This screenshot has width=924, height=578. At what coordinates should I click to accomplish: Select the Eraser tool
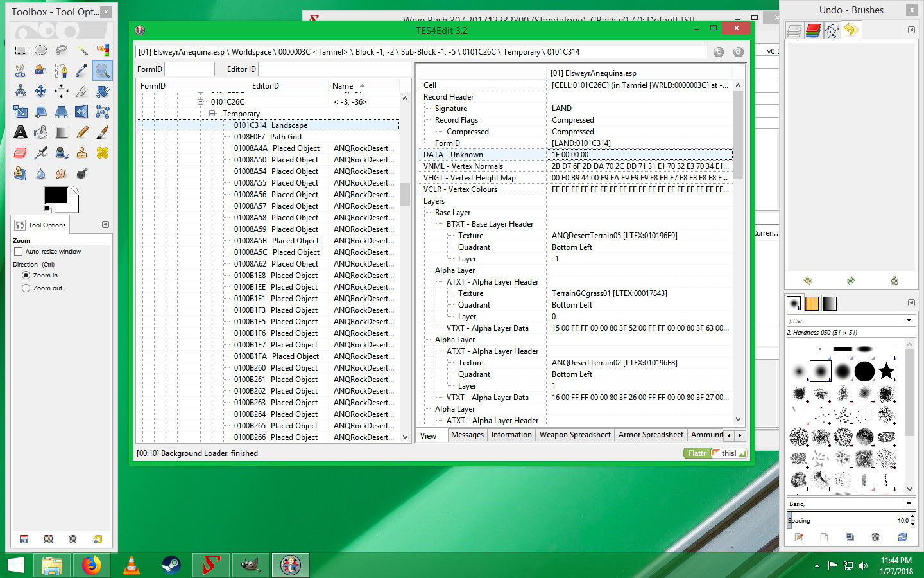click(21, 153)
